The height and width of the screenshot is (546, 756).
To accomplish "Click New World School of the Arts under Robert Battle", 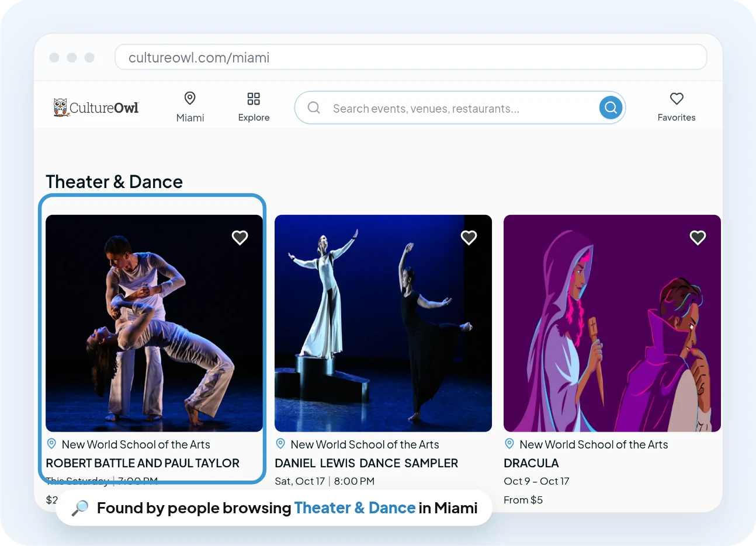I will pos(136,444).
